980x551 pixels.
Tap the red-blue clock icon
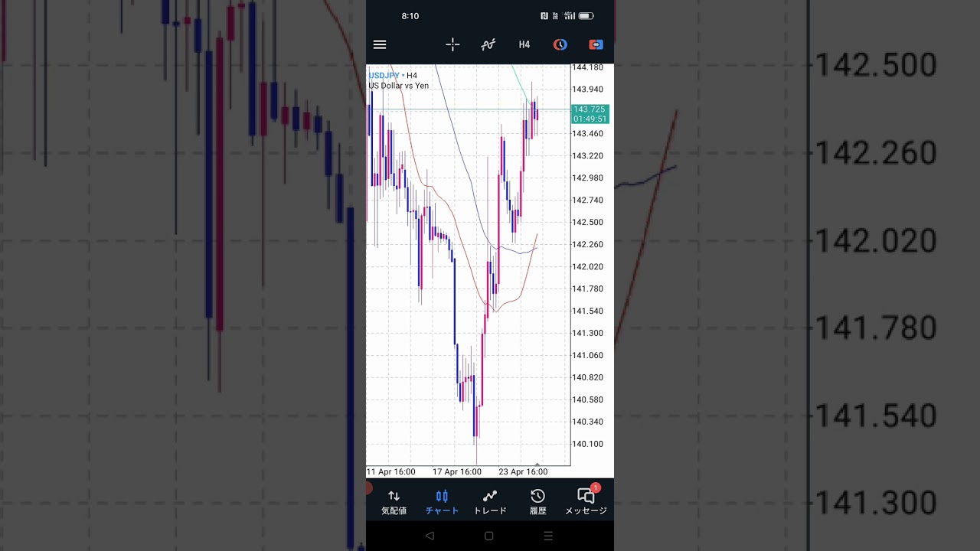pyautogui.click(x=560, y=45)
